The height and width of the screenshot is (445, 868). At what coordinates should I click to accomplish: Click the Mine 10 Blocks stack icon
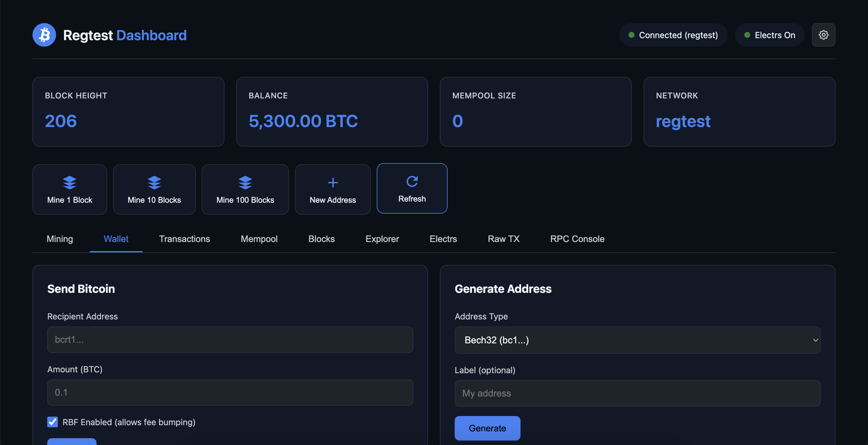pos(154,182)
